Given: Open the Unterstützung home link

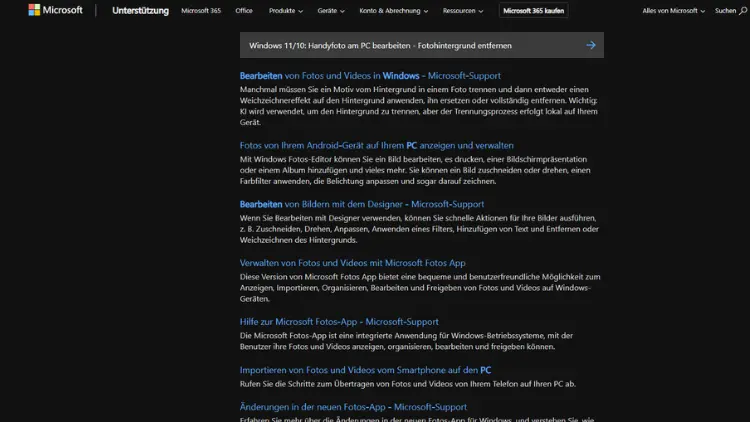Looking at the screenshot, I should 140,11.
